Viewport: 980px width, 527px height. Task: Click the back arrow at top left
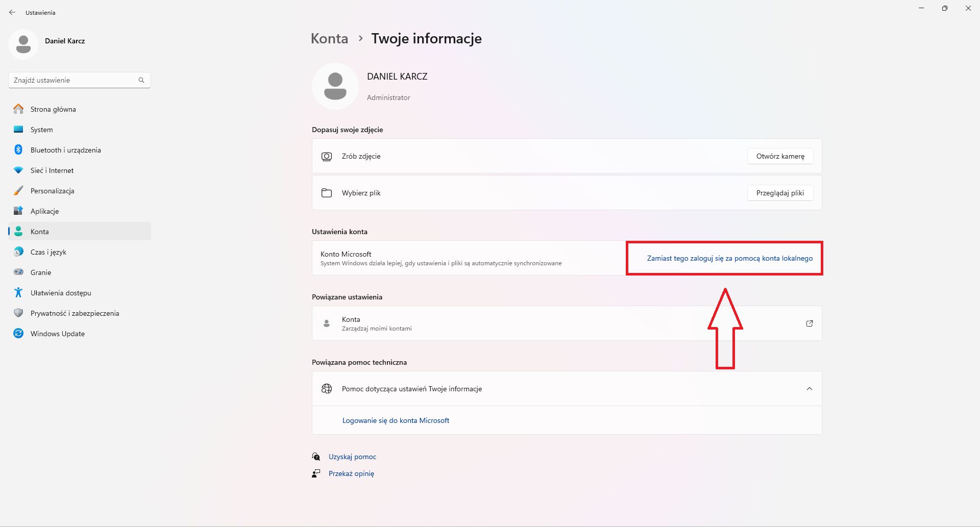(12, 12)
